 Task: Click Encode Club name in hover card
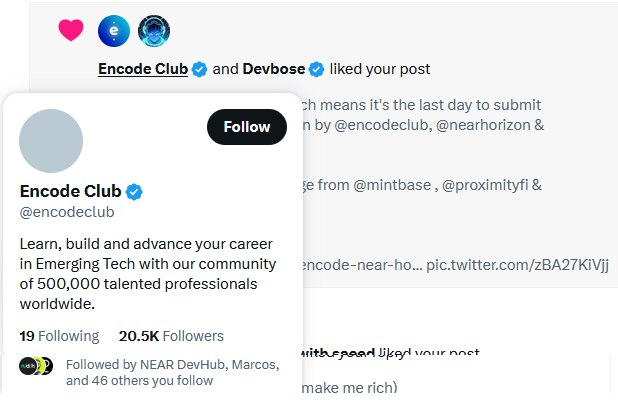pos(70,191)
